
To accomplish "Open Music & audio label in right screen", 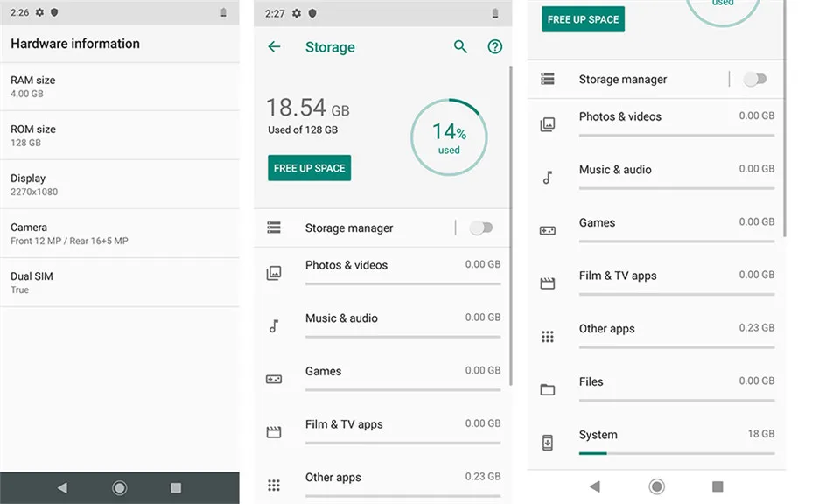I will click(x=615, y=169).
